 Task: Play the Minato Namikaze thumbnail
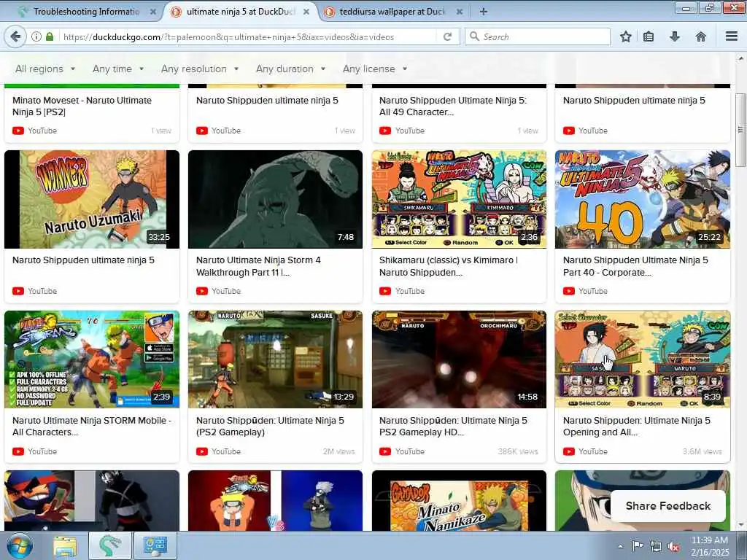click(x=459, y=500)
